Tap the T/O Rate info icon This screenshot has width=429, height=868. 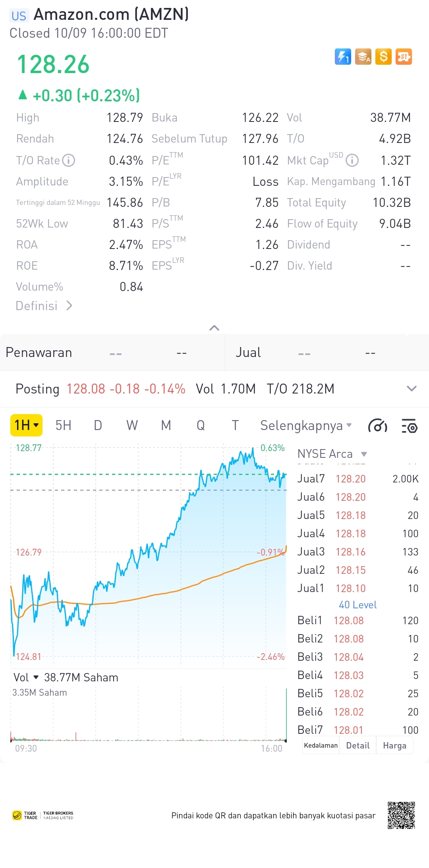[x=69, y=160]
